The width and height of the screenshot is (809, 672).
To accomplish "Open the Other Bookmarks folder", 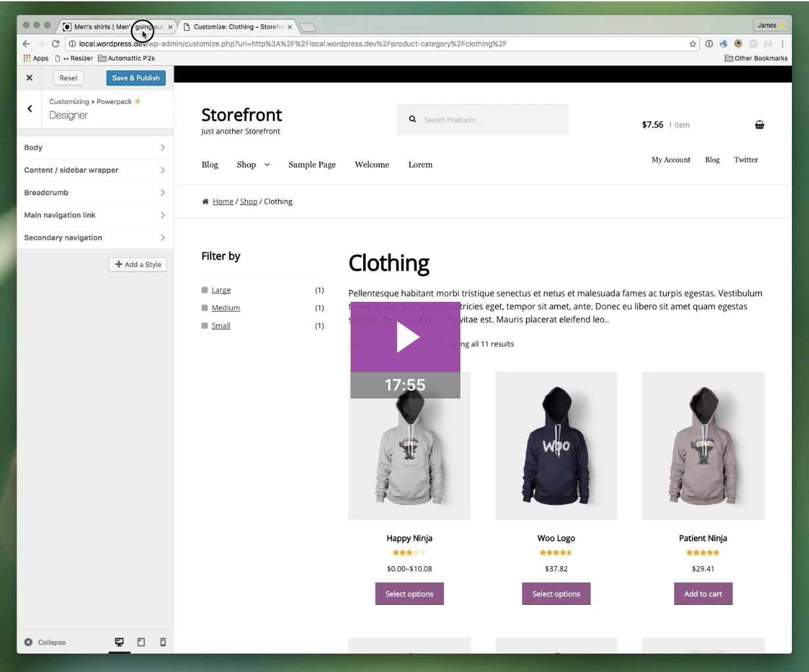I will (x=756, y=59).
